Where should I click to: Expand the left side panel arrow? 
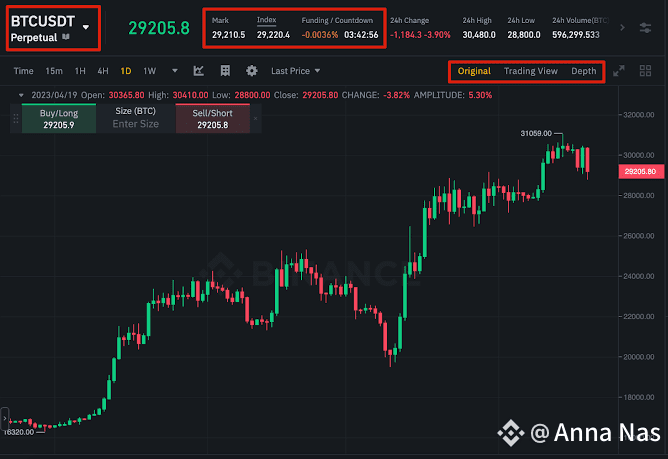[5, 419]
